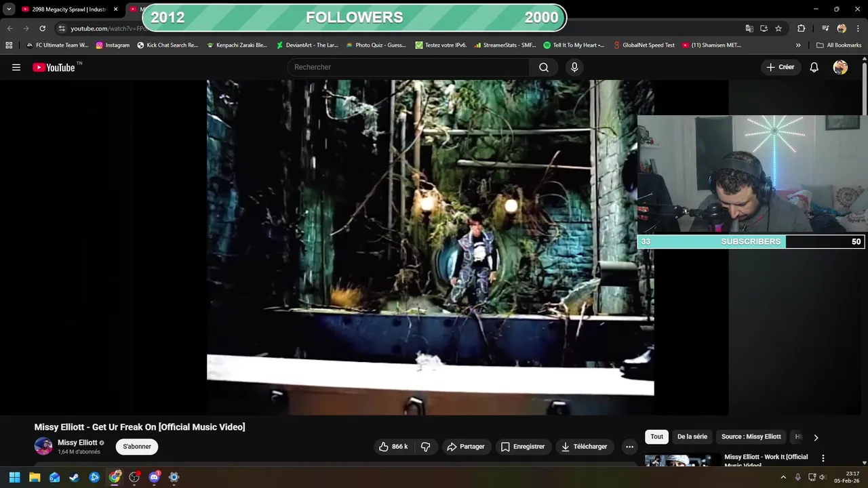Open Chrome three-dot menu
Screen dimensions: 868x488
click(858, 28)
